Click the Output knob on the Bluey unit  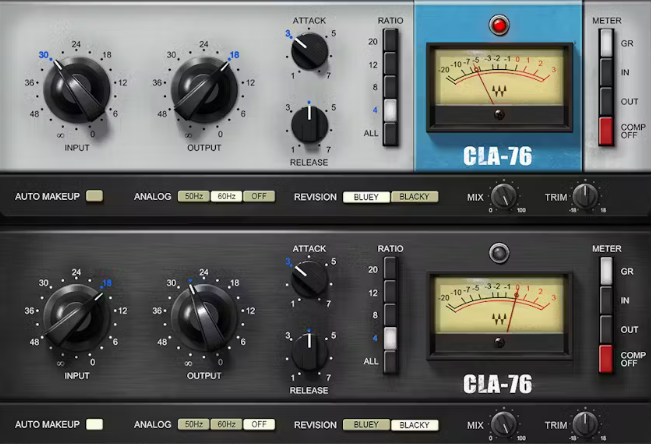coord(204,90)
